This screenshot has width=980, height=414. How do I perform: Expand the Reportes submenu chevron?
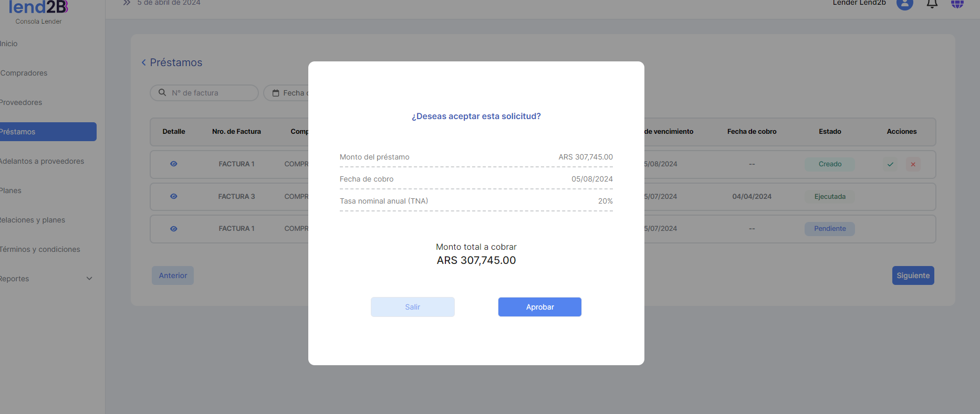[89, 279]
